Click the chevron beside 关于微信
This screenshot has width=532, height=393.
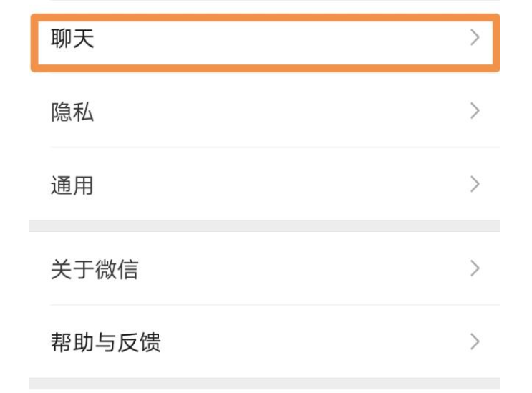pyautogui.click(x=474, y=268)
